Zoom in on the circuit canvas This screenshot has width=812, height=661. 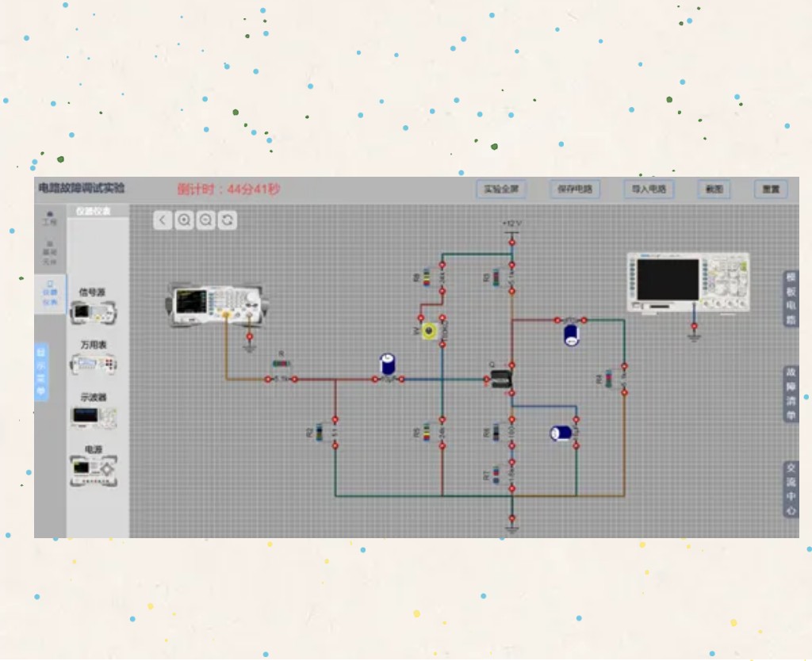(x=184, y=220)
